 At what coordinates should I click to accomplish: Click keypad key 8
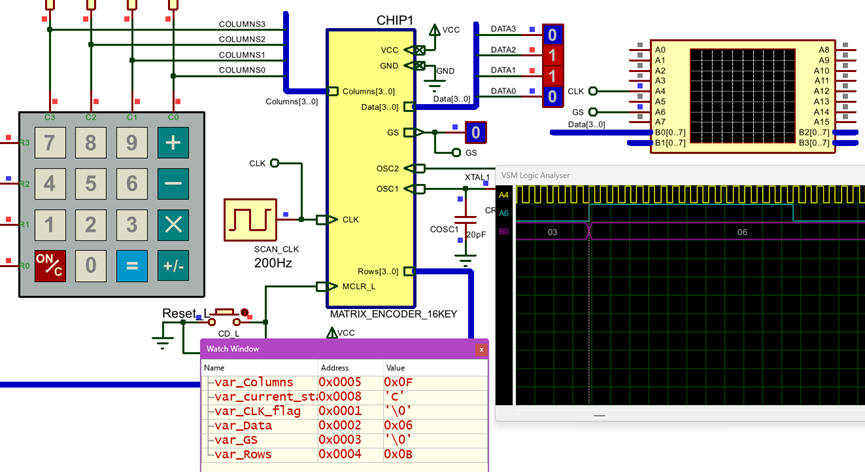pos(91,143)
